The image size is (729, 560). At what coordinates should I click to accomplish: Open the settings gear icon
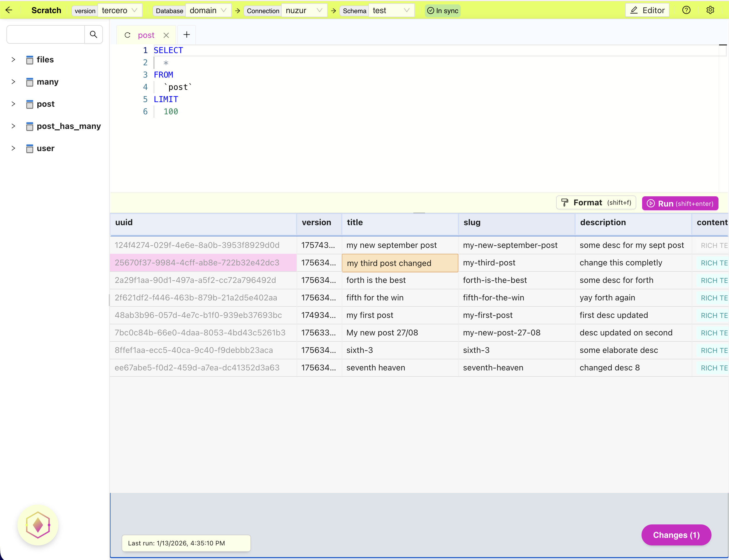tap(710, 10)
